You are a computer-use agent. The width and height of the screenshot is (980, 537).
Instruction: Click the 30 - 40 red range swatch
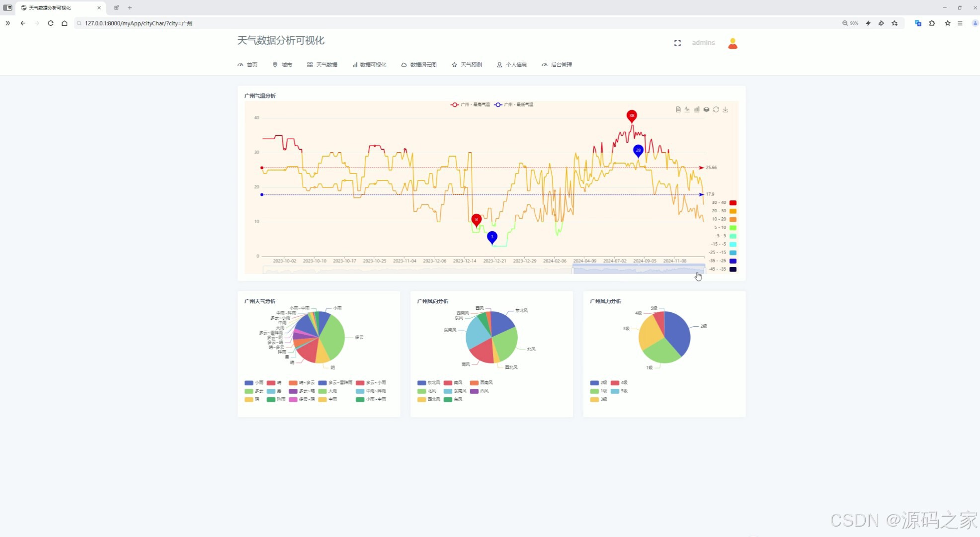pos(733,203)
